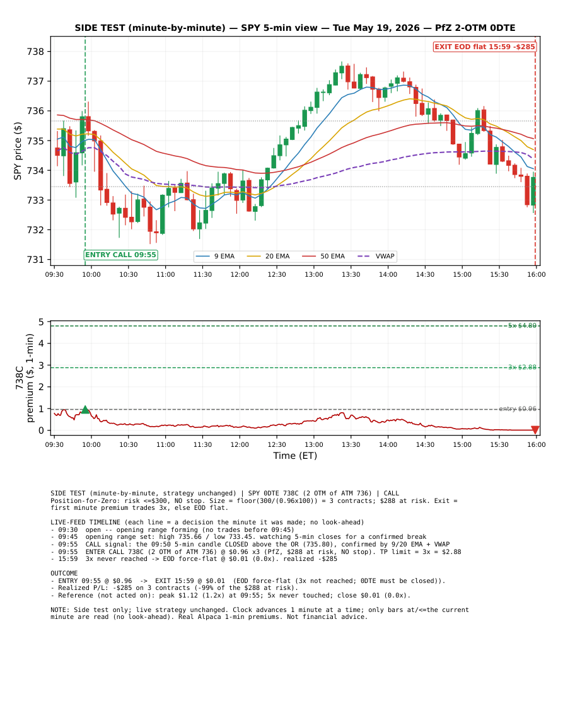Click the Realized P/L: -$285 line
The width and height of the screenshot is (563, 728).
[x=174, y=588]
